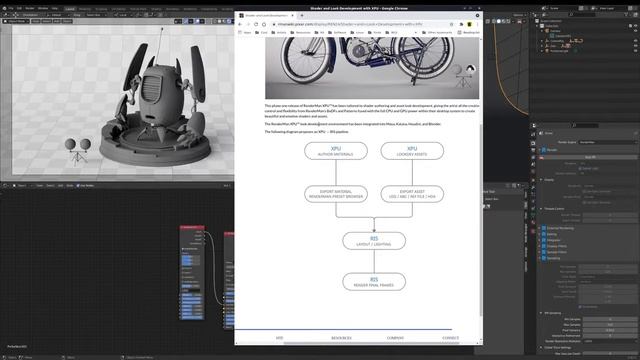Viewport: 640px width, 360px height.
Task: Open the Edit menu in Blender
Action: [x=19, y=9]
